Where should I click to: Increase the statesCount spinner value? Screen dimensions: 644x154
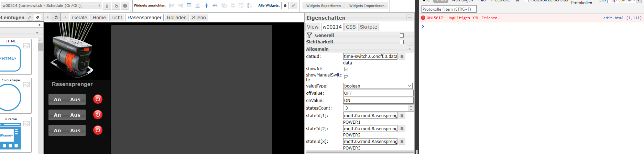coord(411,106)
